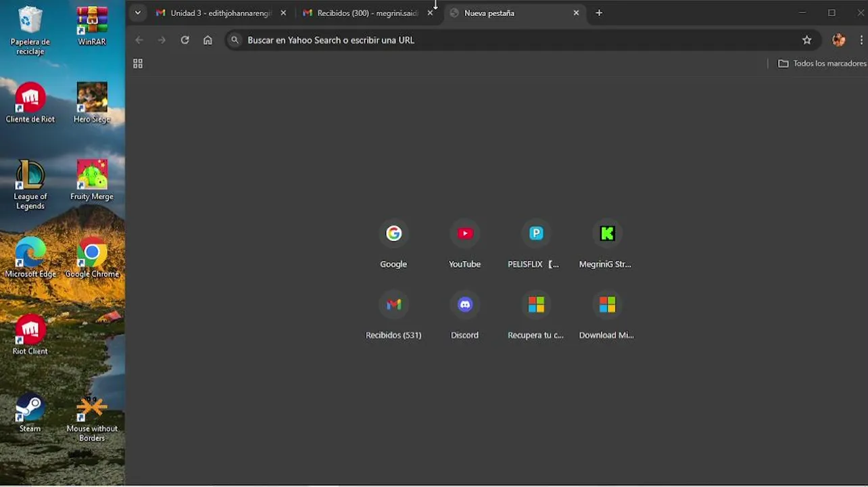This screenshot has width=868, height=487.
Task: Open the Todos los marcadores folder
Action: [x=822, y=64]
